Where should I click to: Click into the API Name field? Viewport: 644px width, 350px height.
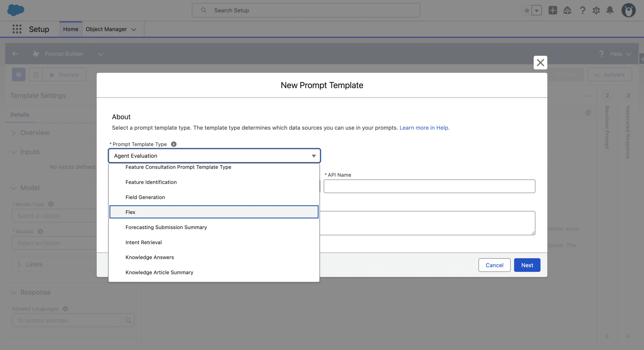(x=429, y=186)
